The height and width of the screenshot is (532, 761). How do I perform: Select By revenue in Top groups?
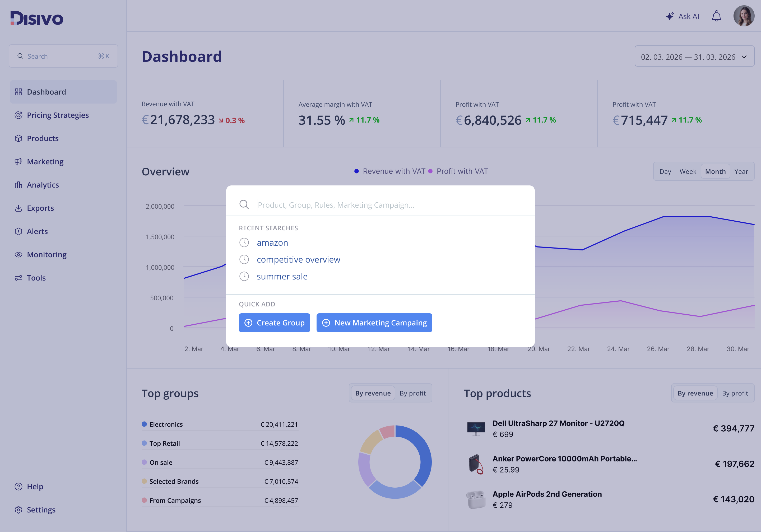pyautogui.click(x=373, y=393)
